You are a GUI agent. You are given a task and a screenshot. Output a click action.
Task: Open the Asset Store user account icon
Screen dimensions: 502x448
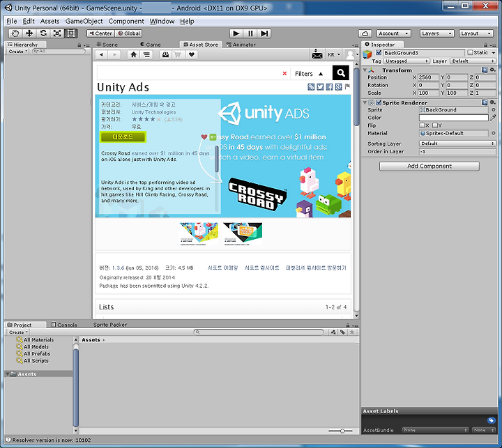[350, 55]
